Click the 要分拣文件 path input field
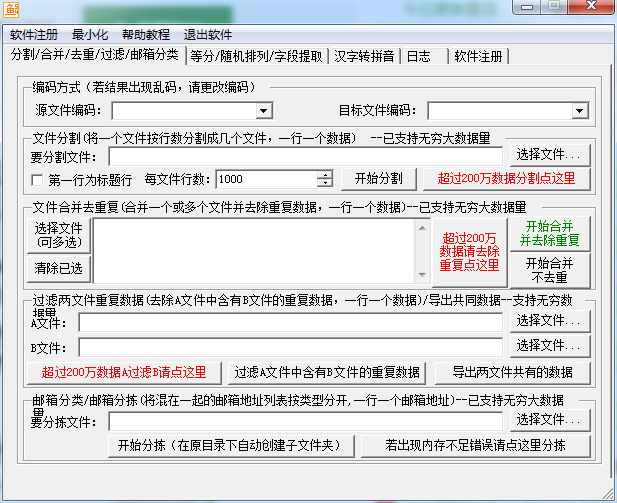This screenshot has width=617, height=503. pos(306,421)
